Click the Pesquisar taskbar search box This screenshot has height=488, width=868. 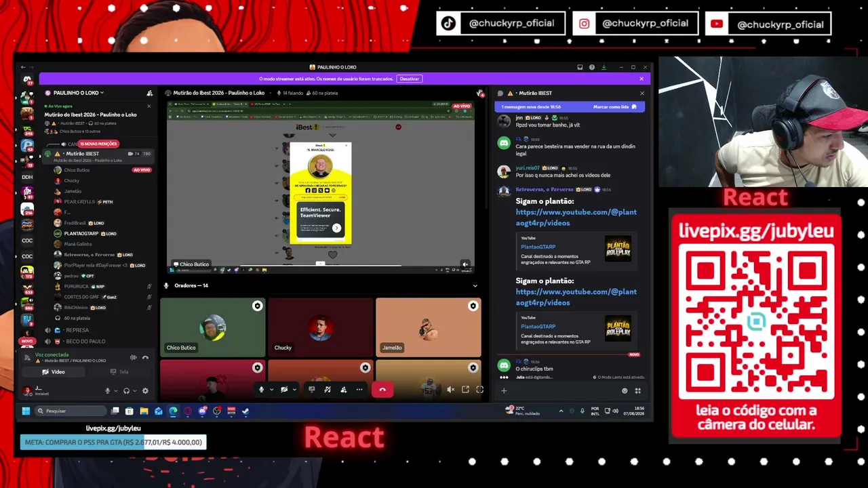71,411
